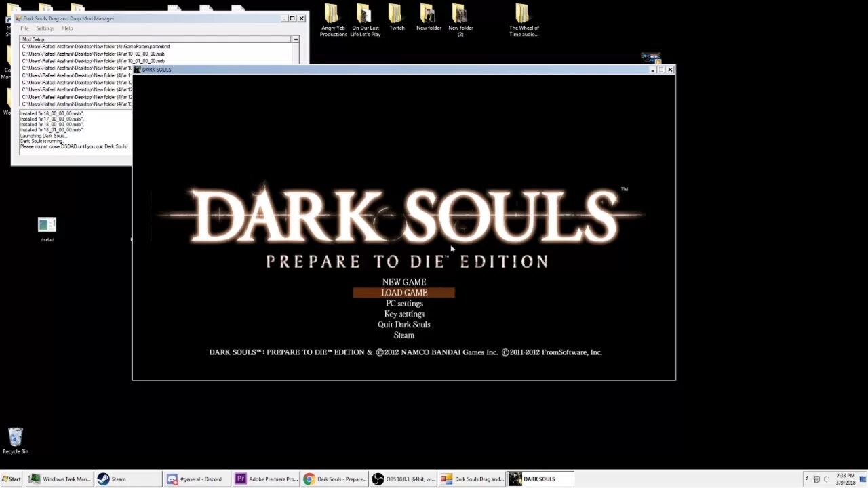The image size is (868, 488).
Task: Click Mod Manager window title bar icon
Action: click(18, 18)
